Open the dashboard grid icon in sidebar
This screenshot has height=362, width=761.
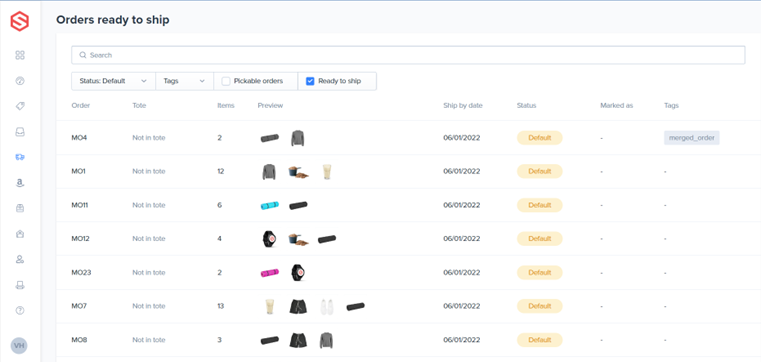point(20,55)
